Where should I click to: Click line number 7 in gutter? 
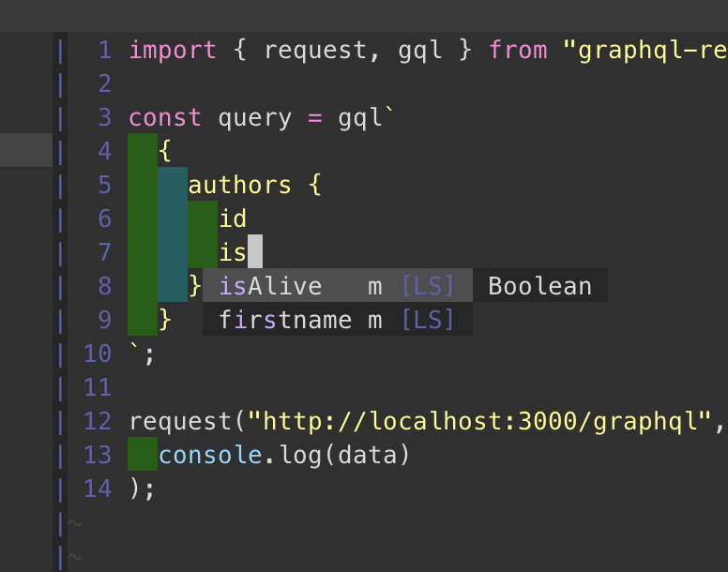(105, 252)
